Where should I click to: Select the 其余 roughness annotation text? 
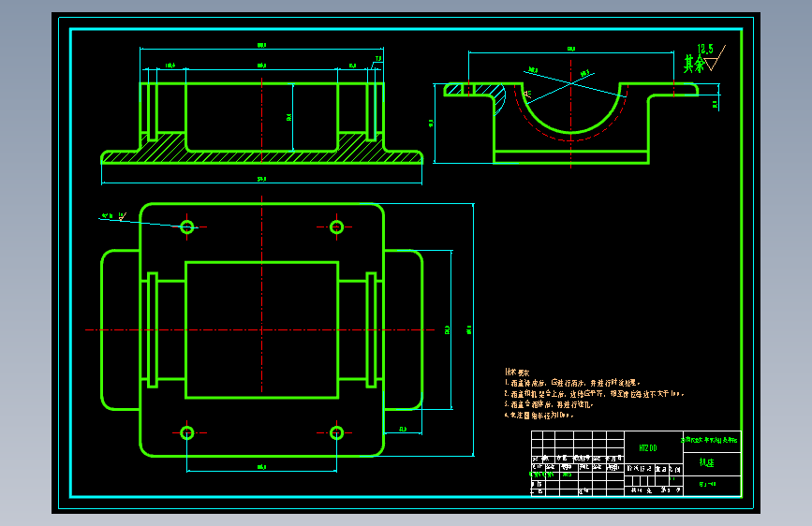pos(694,64)
